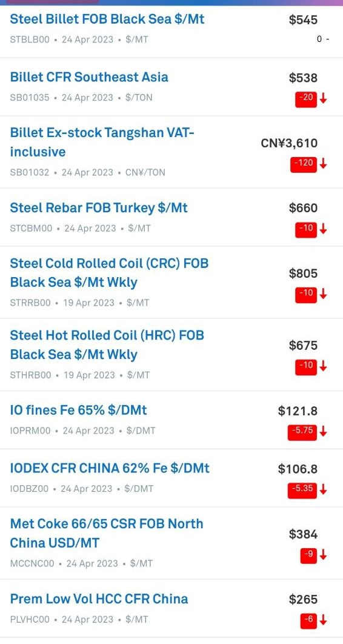This screenshot has width=343, height=644.
Task: Click the $545 price value
Action: tap(303, 20)
